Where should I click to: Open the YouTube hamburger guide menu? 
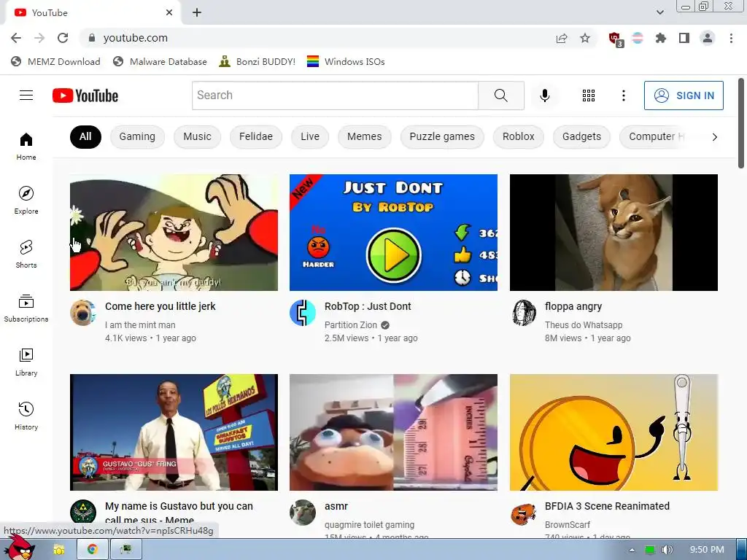coord(26,96)
